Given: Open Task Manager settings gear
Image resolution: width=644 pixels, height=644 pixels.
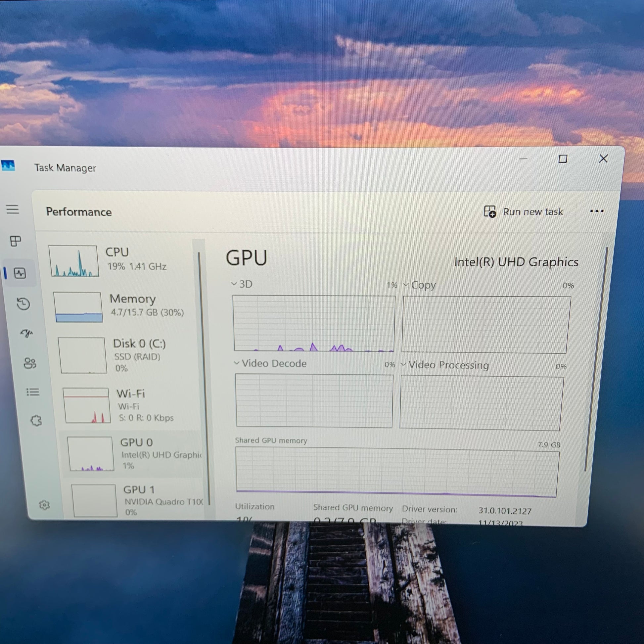Looking at the screenshot, I should point(44,505).
